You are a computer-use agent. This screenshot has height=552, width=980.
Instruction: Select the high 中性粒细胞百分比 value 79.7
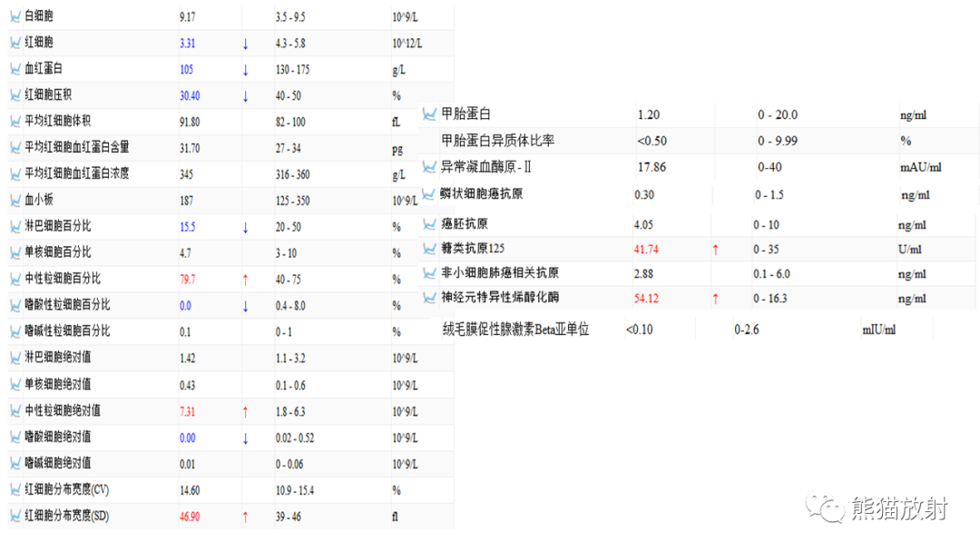tap(187, 280)
